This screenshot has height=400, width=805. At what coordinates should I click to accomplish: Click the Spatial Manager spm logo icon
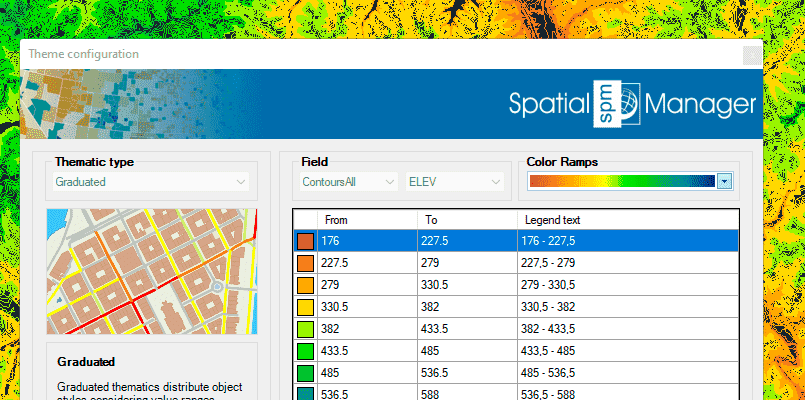616,103
